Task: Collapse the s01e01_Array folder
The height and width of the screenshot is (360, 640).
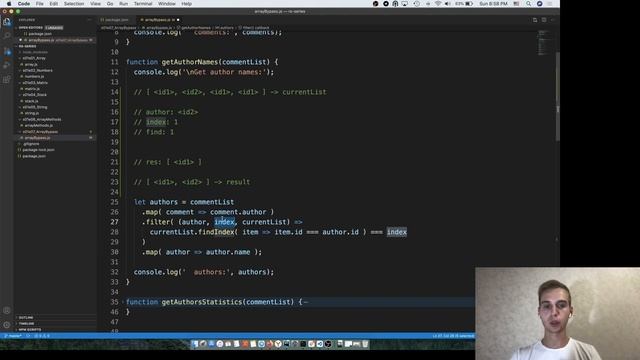Action: 33,58
